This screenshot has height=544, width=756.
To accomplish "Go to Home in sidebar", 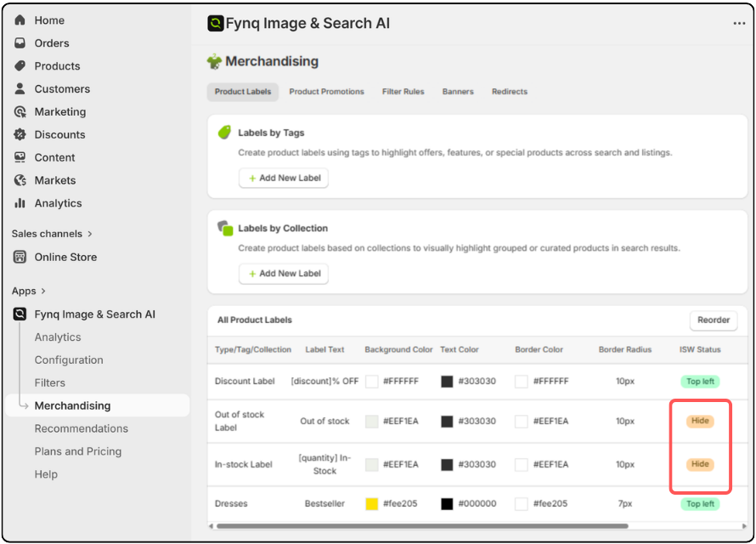I will (x=49, y=20).
